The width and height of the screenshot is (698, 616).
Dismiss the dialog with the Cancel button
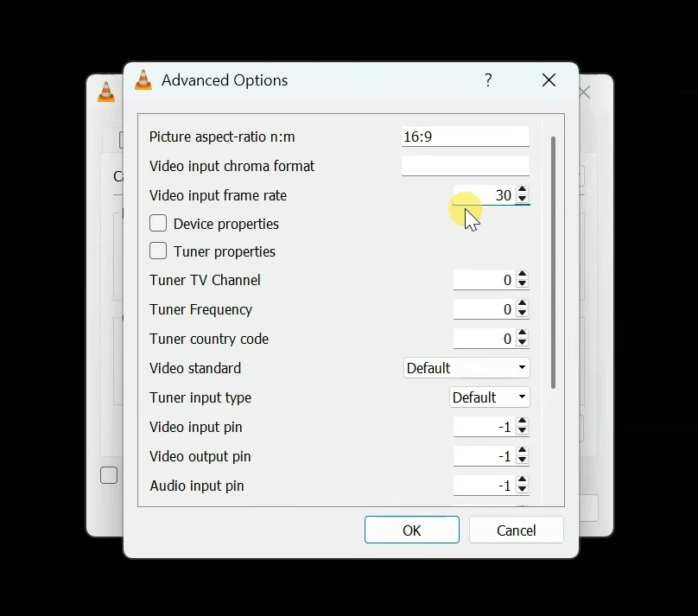pos(517,530)
